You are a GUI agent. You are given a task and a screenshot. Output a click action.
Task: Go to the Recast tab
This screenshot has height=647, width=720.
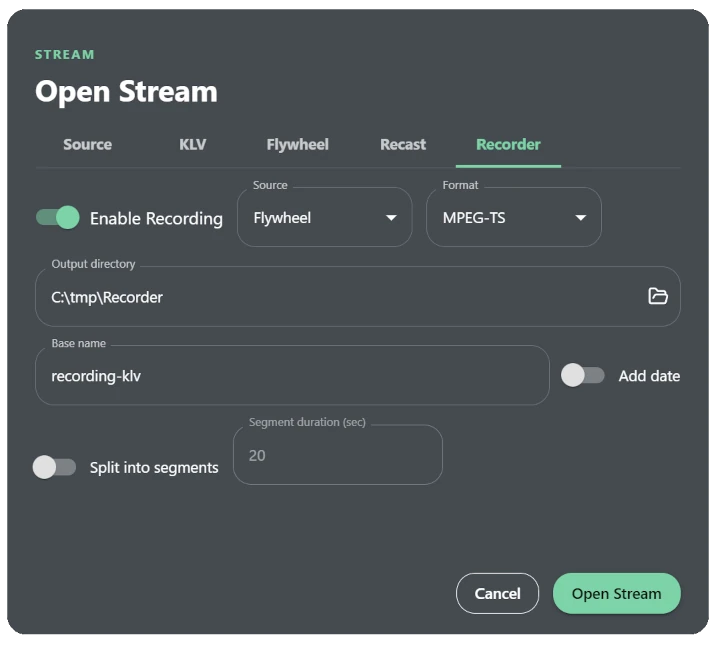pos(405,146)
